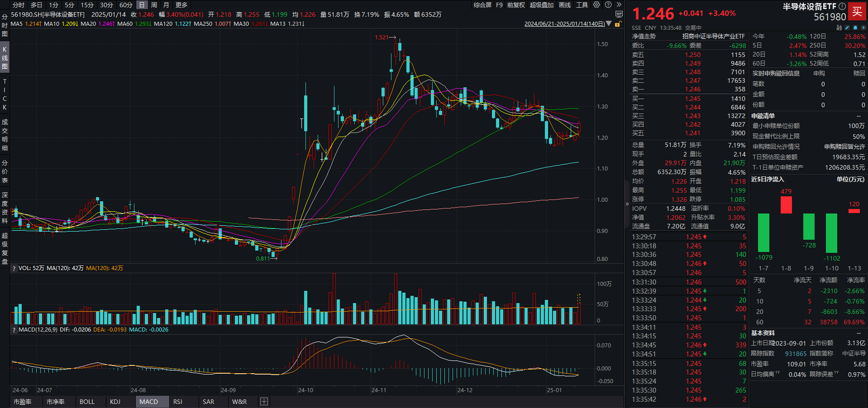Open the 前复权 adjustment dropdown
This screenshot has width=868, height=408.
(x=516, y=5)
